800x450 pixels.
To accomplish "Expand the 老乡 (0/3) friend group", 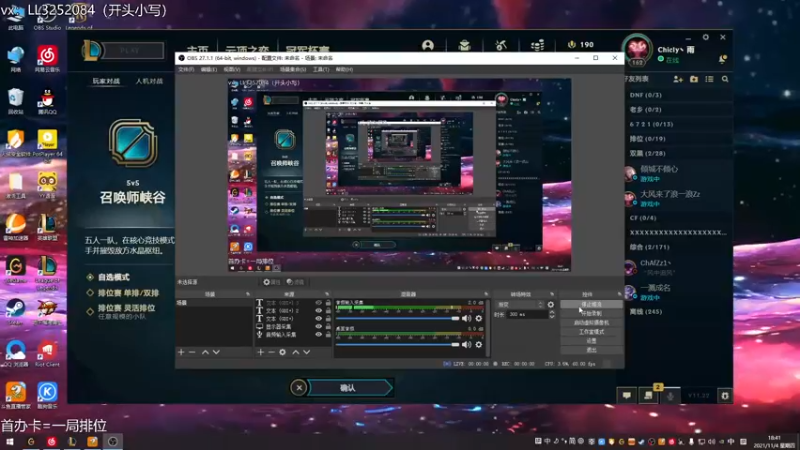I will coord(645,109).
